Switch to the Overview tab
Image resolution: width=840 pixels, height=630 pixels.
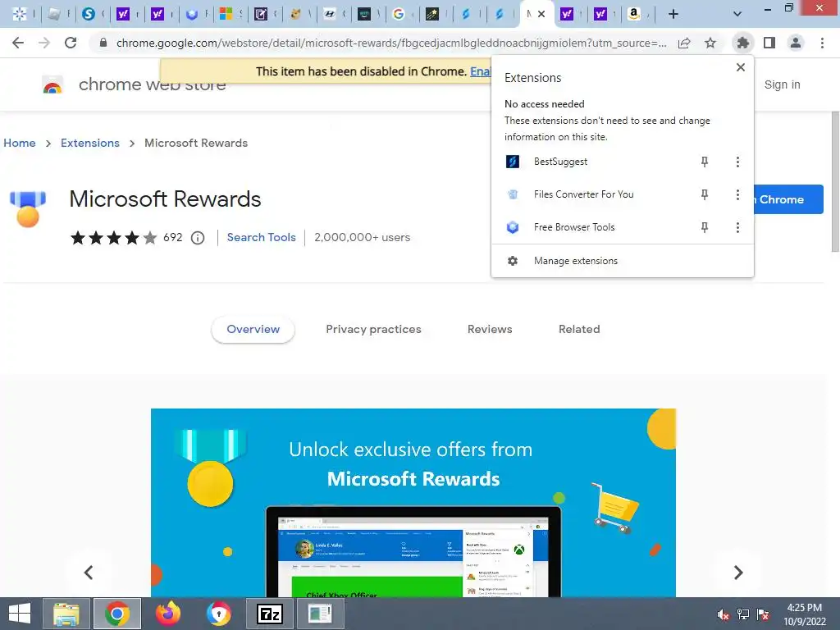pos(253,330)
